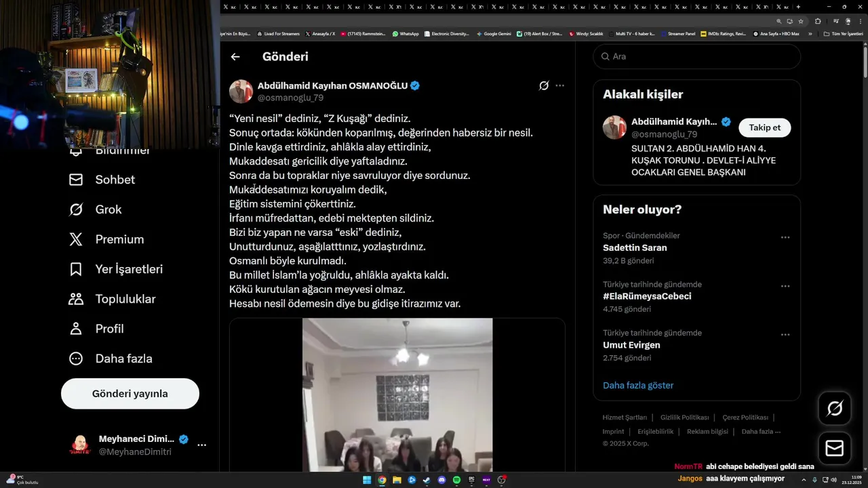Screen dimensions: 868x488
Task: Open the Gizlilik Politikası footer link
Action: (684, 418)
